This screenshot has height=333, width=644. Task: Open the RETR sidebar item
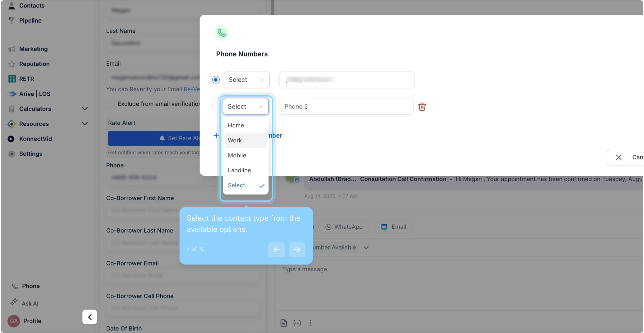click(x=27, y=79)
